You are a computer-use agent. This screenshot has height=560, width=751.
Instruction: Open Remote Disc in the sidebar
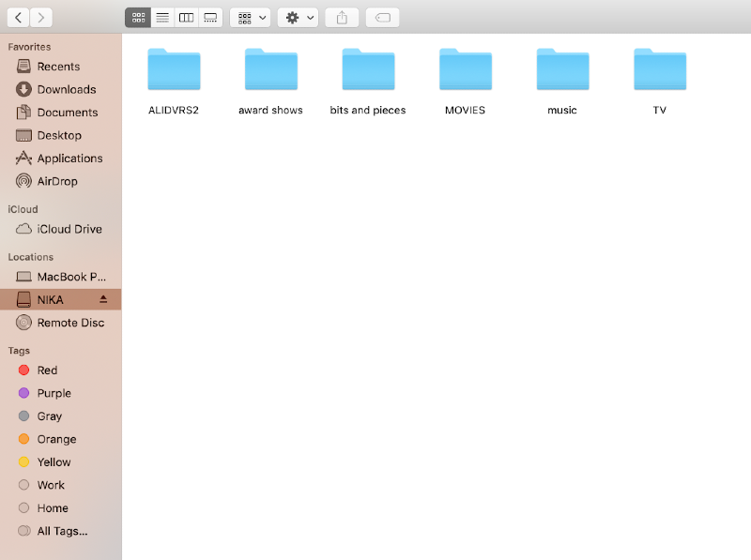pyautogui.click(x=61, y=323)
